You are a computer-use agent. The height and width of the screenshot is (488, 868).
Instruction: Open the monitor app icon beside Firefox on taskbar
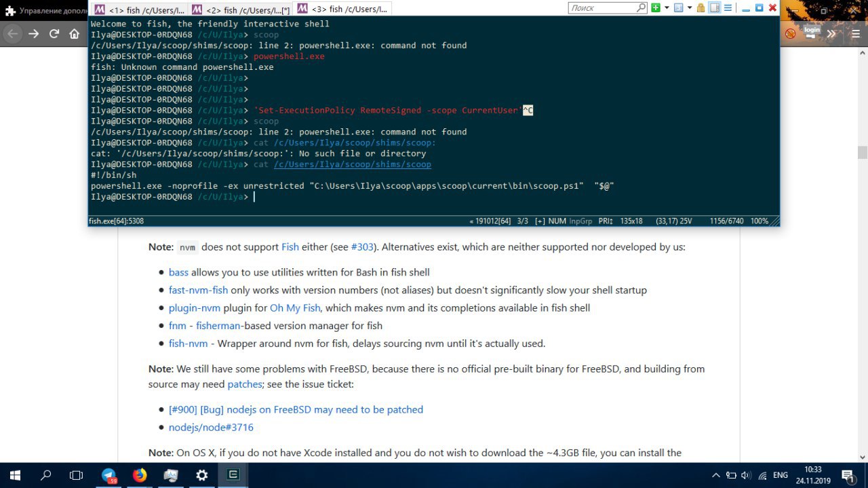tap(171, 475)
